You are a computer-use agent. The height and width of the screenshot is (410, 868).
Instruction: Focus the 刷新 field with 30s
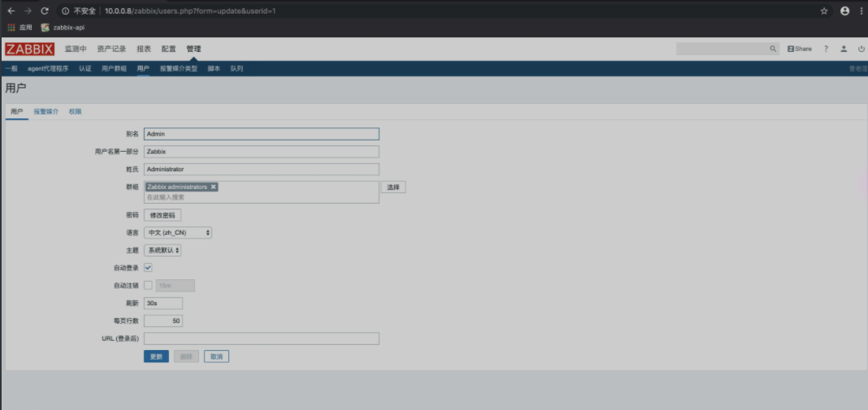point(163,303)
